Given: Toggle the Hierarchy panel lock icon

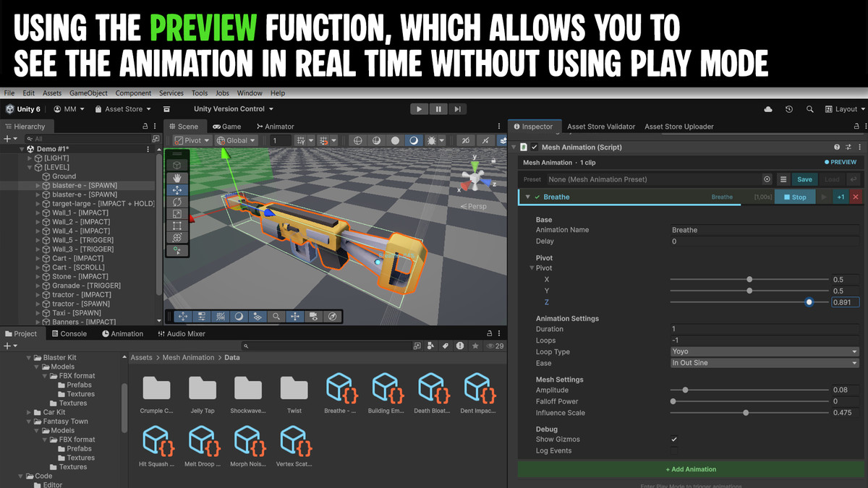Looking at the screenshot, I should tap(145, 127).
